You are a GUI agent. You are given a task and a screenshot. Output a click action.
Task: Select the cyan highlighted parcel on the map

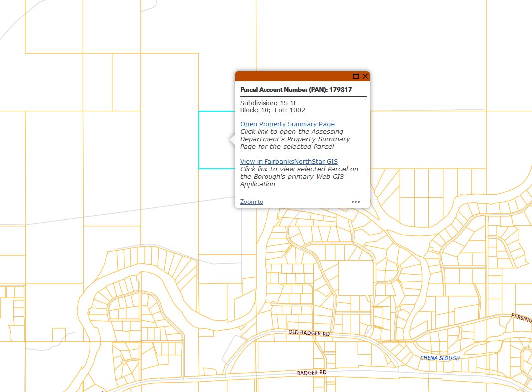click(216, 140)
